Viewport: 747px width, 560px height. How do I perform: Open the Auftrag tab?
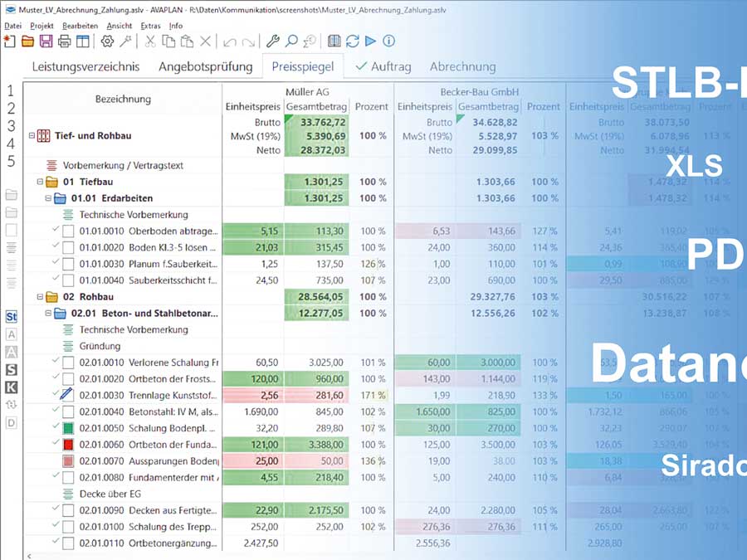click(x=383, y=66)
